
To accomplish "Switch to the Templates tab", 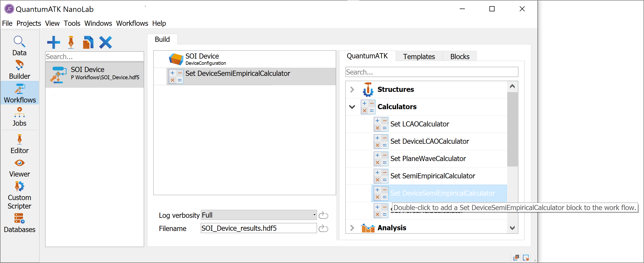I will click(x=419, y=56).
